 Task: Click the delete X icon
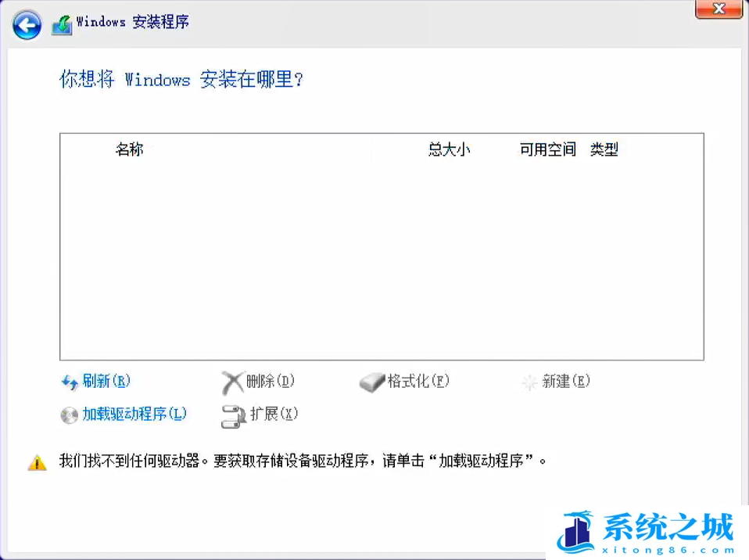233,382
